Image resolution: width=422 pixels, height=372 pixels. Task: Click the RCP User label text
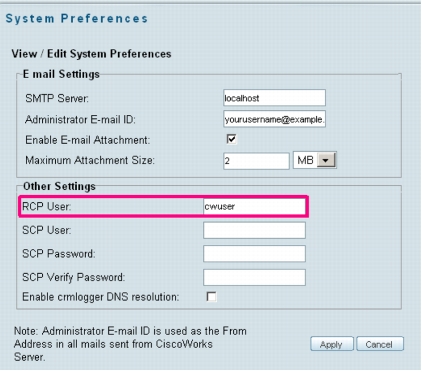[x=47, y=207]
